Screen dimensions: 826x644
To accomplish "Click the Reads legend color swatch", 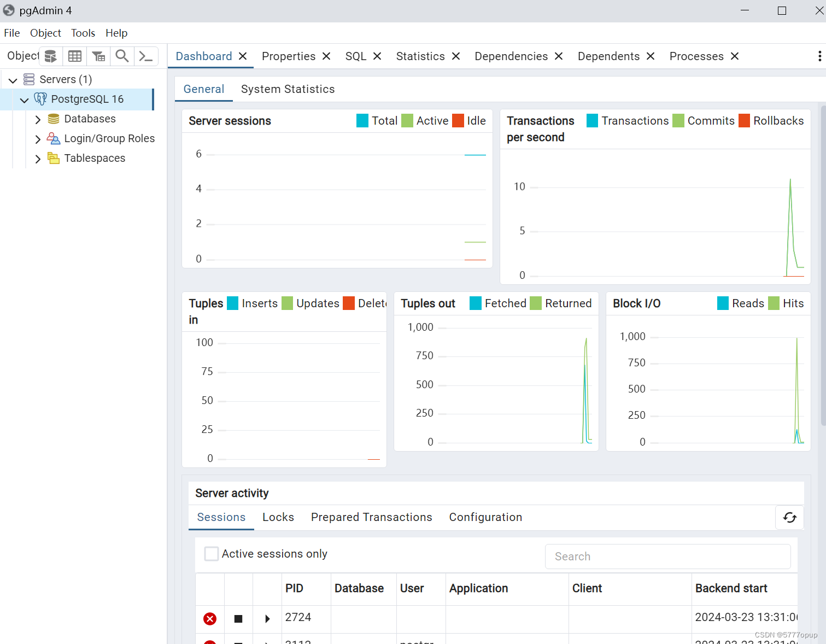I will (x=723, y=303).
